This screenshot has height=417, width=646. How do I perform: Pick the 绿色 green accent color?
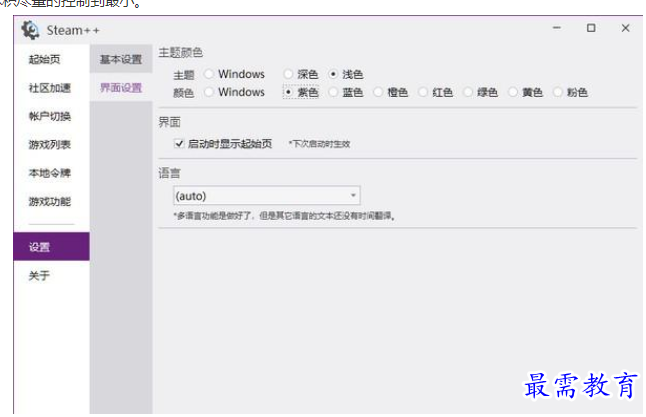click(481, 92)
